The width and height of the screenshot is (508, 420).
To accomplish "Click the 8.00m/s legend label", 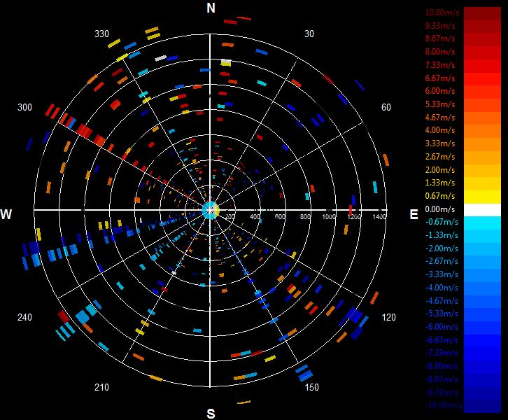I will click(x=440, y=52).
